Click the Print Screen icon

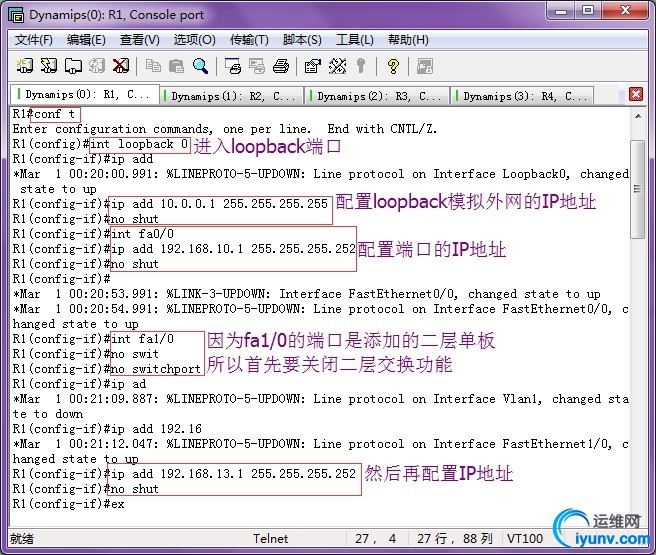point(233,66)
